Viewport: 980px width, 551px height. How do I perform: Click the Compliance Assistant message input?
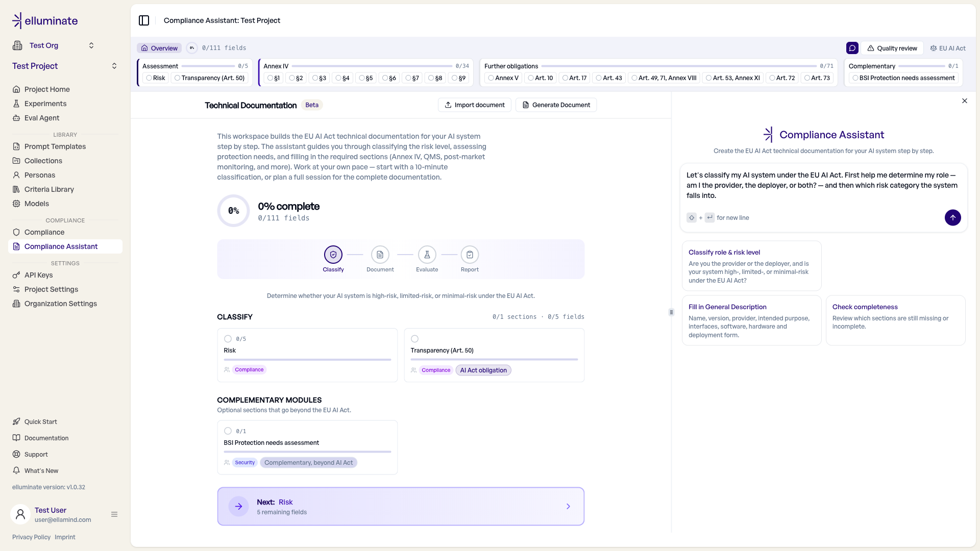point(823,185)
